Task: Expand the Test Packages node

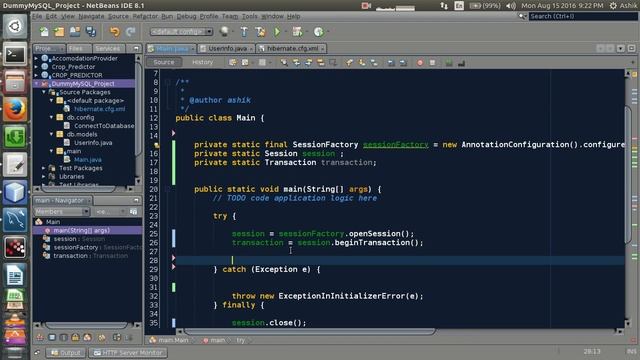Action: (44, 168)
